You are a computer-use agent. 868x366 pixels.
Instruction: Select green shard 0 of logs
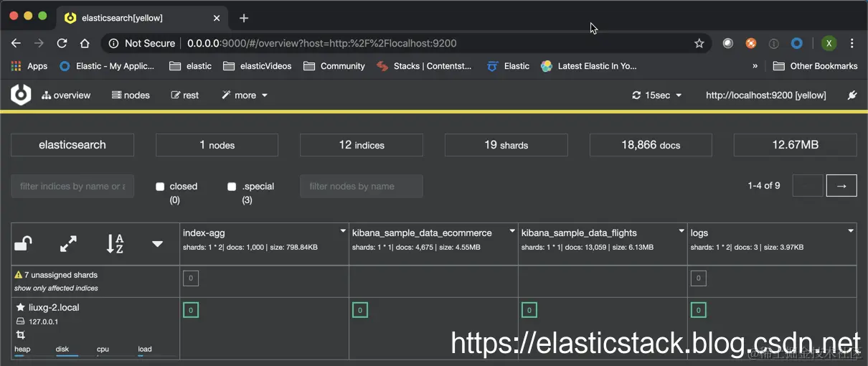[698, 310]
